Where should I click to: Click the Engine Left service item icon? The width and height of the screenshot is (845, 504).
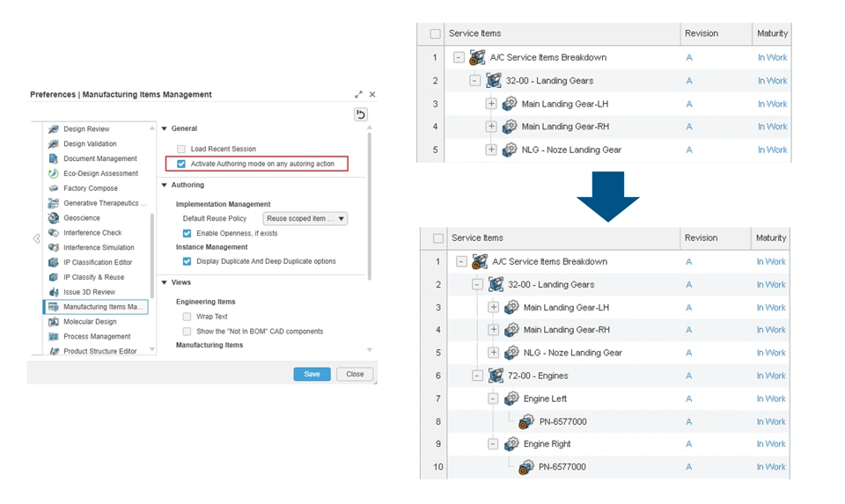pos(511,398)
